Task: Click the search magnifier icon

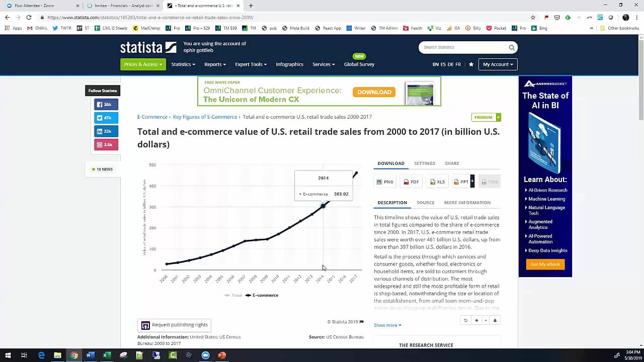Action: (x=512, y=47)
